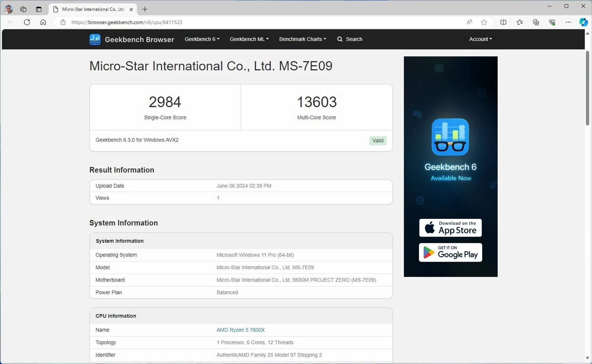Reload the page with refresh icon
Screen dimensions: 592x364
[x=27, y=22]
